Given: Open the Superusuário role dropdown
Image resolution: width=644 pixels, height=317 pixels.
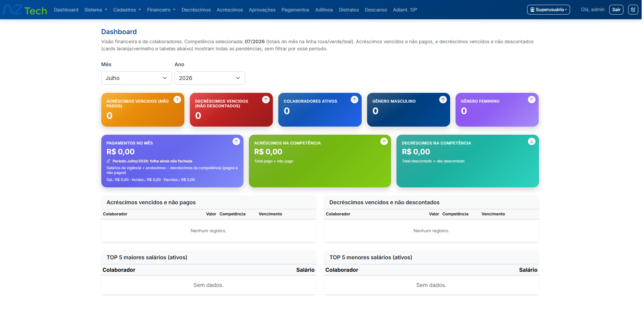Looking at the screenshot, I should [548, 9].
